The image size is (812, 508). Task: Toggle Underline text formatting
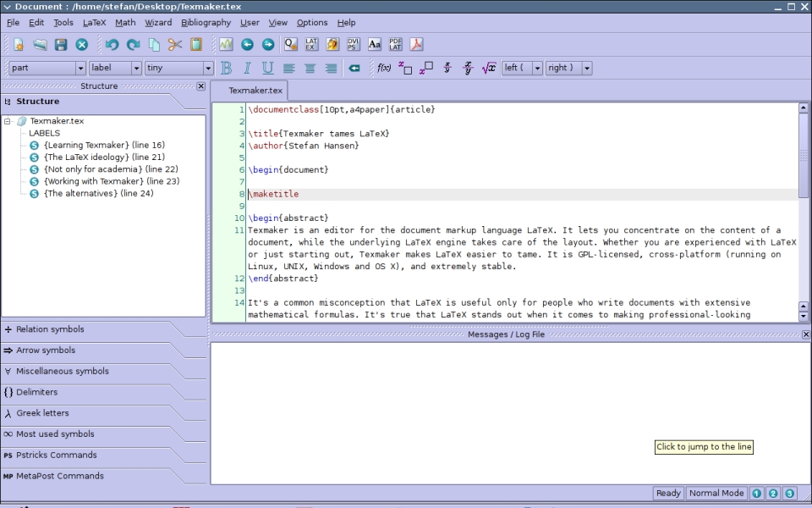pyautogui.click(x=268, y=68)
